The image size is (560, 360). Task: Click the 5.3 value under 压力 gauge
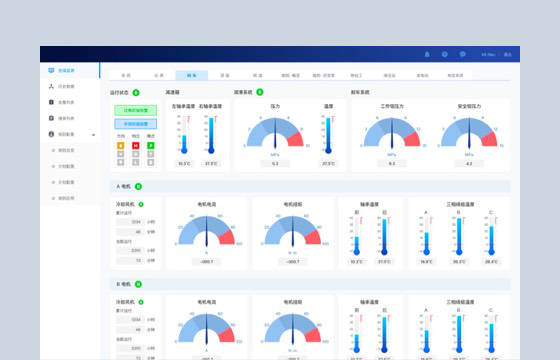(x=275, y=164)
